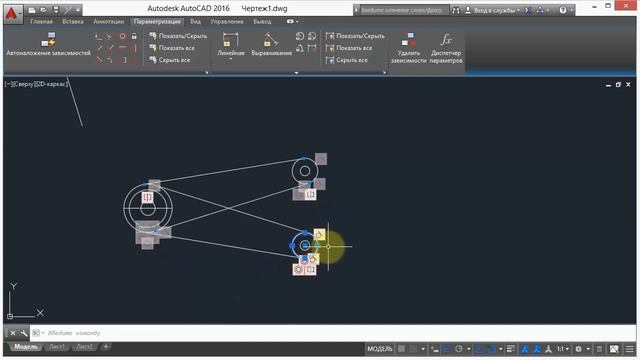The width and height of the screenshot is (640, 360).
Task: Click the blue center grip of selected circle
Action: [304, 246]
